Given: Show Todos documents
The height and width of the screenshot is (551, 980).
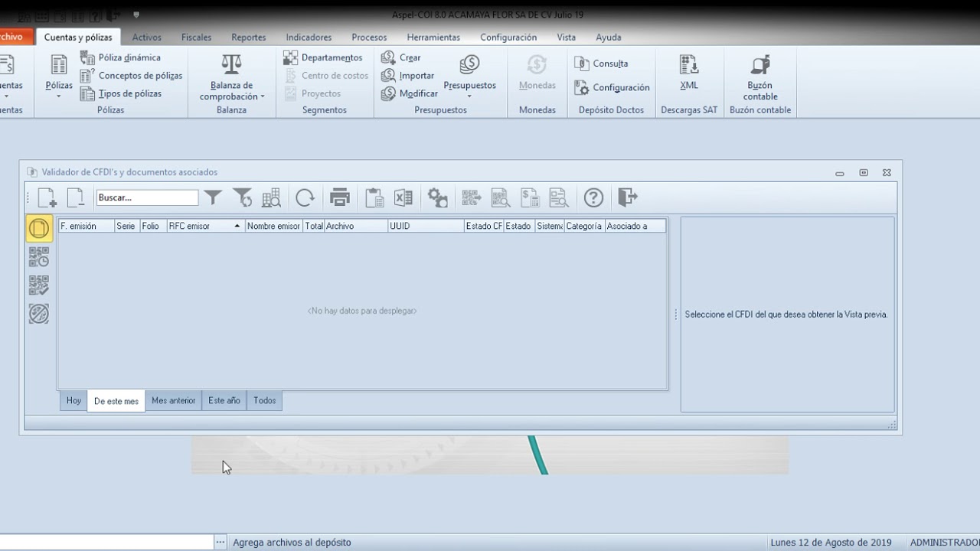Looking at the screenshot, I should (x=265, y=400).
